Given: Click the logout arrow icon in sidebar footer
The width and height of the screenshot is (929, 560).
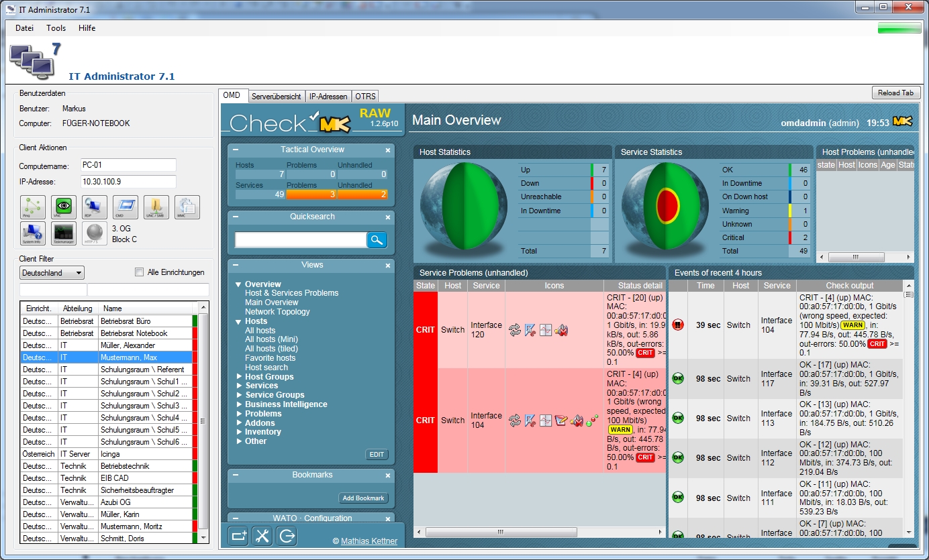Looking at the screenshot, I should pyautogui.click(x=287, y=535).
